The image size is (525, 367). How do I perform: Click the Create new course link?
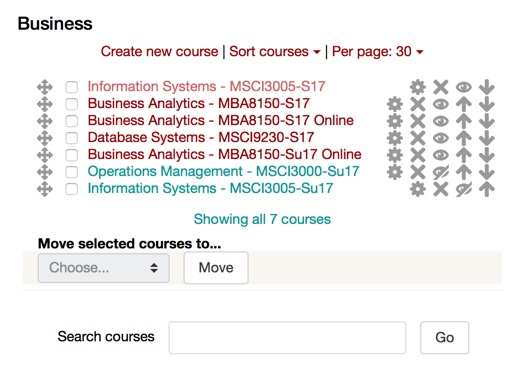159,52
